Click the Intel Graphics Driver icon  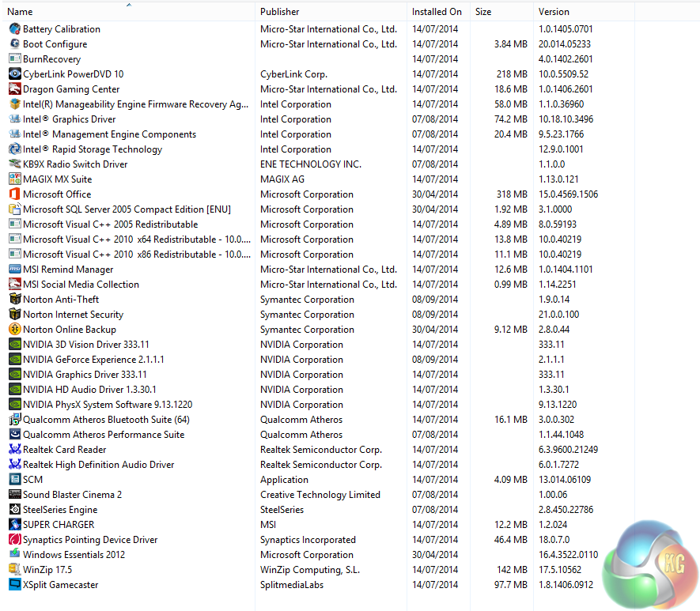point(15,119)
